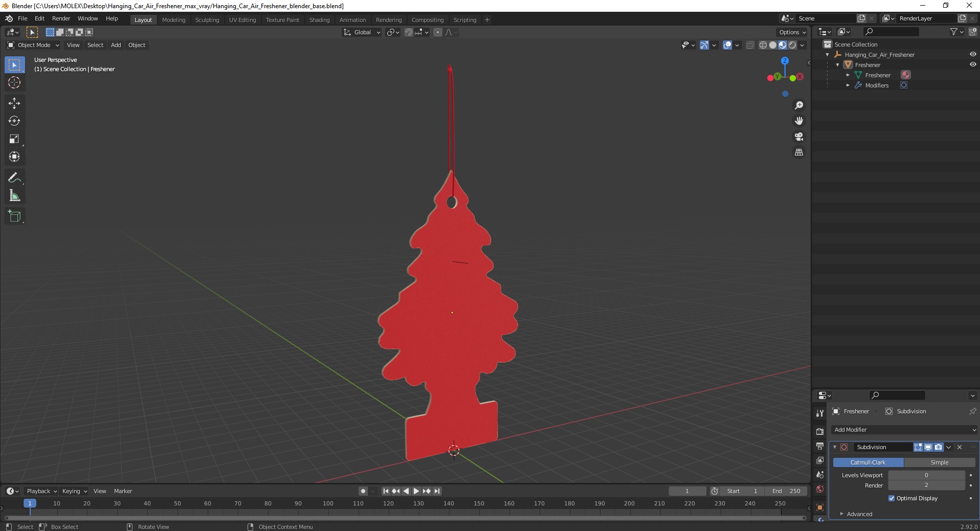Select Simple subdivision type
This screenshot has height=531, width=980.
tap(939, 462)
